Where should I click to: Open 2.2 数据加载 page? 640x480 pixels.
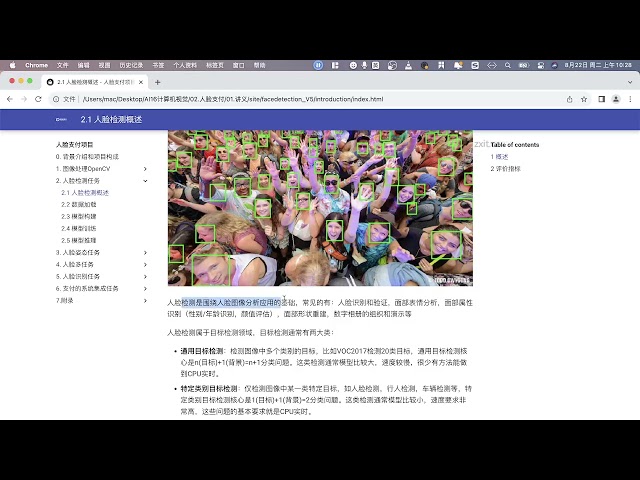pyautogui.click(x=79, y=204)
